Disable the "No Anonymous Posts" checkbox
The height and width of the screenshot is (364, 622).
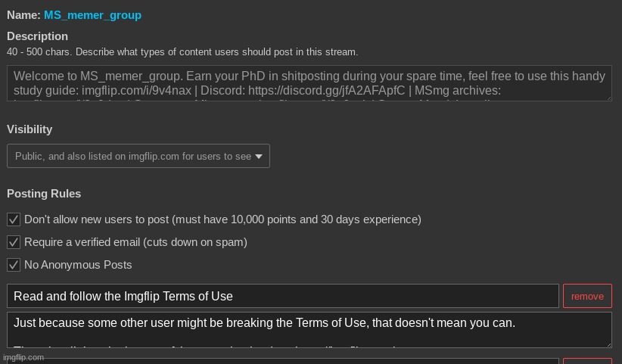(x=13, y=265)
